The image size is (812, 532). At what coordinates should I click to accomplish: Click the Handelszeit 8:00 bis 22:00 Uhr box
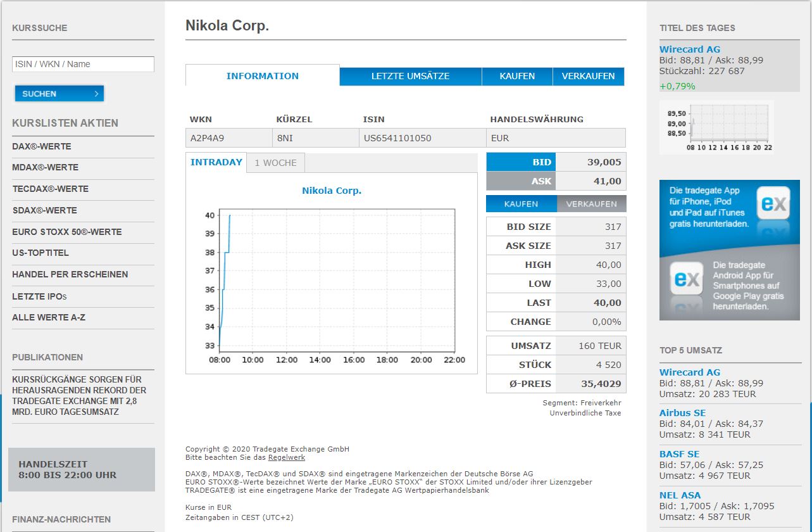(x=82, y=469)
